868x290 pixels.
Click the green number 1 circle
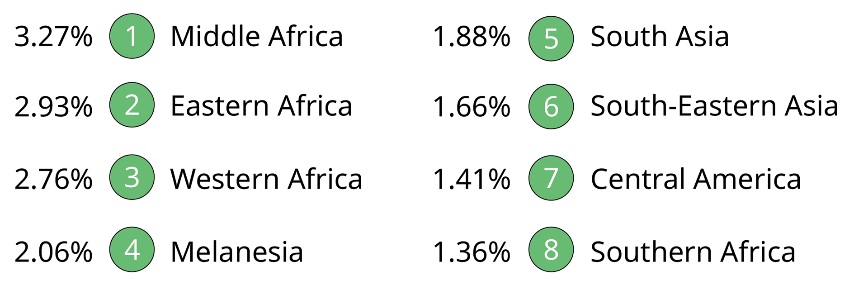(132, 36)
